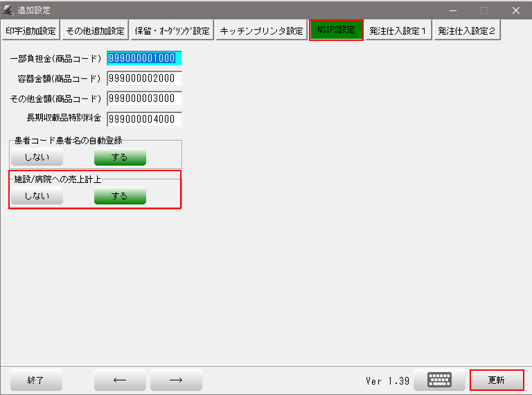Screen dimensions: 532x395
Task: Click the 長期収載品特別料金 input field
Action: [x=144, y=119]
